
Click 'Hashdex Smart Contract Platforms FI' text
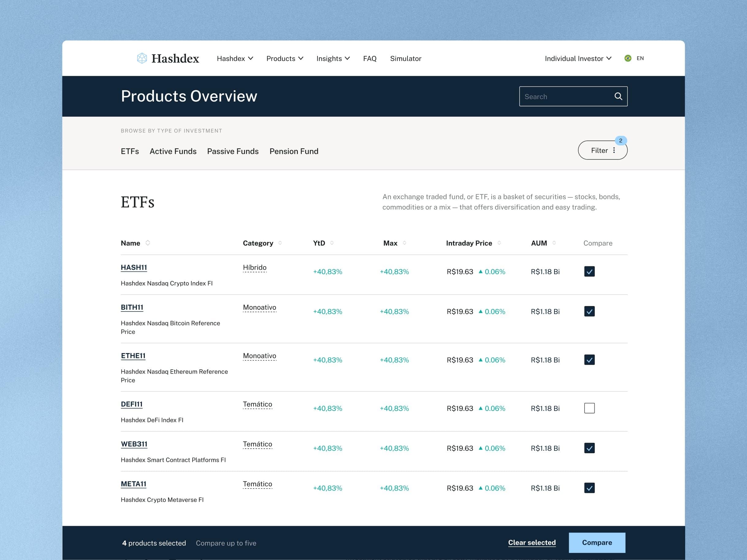[x=173, y=460]
